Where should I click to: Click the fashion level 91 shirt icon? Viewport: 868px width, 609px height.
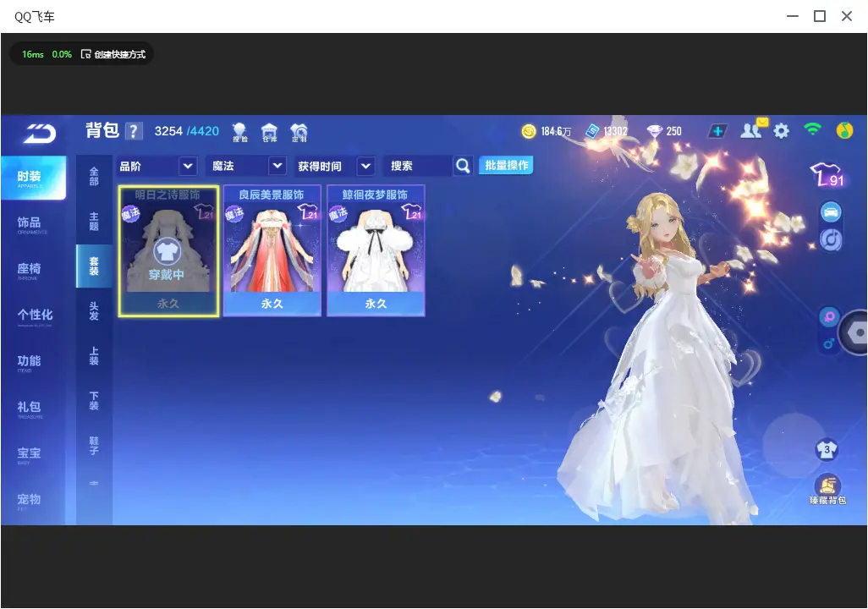[827, 175]
